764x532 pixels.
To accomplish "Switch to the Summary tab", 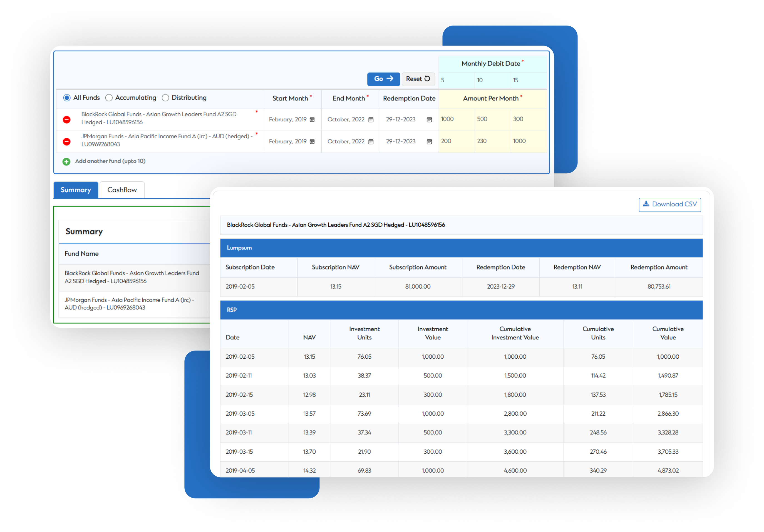I will [76, 190].
